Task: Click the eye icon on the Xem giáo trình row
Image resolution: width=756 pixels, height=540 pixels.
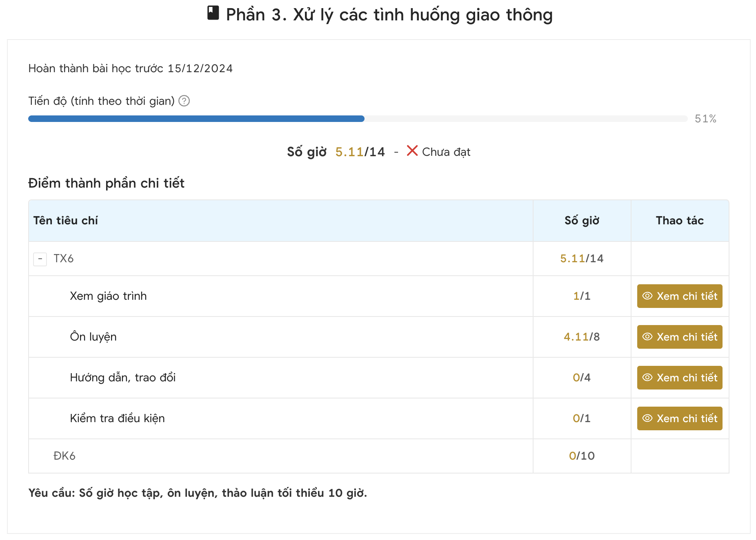Action: pos(647,296)
